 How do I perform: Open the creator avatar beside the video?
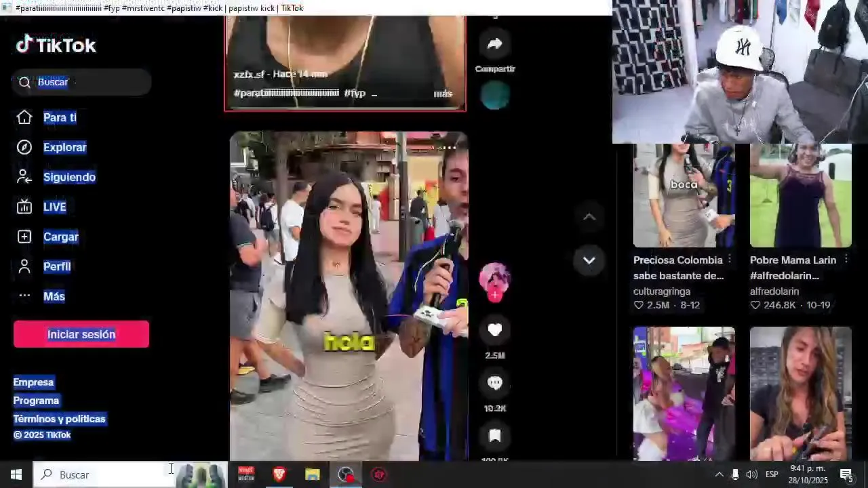pos(495,277)
